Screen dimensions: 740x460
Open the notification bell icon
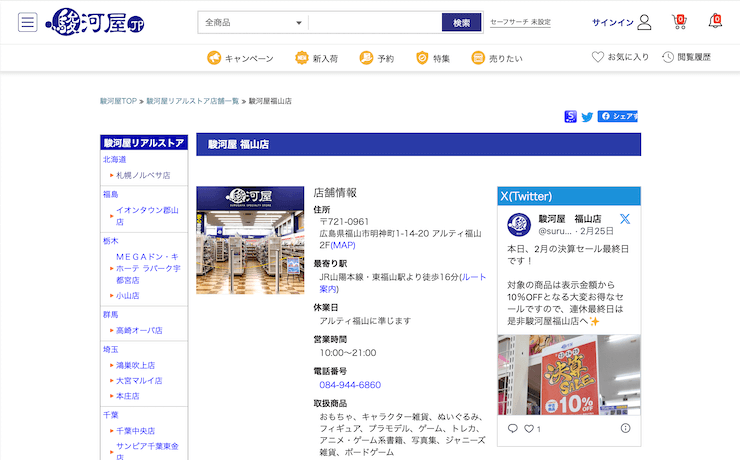(715, 21)
